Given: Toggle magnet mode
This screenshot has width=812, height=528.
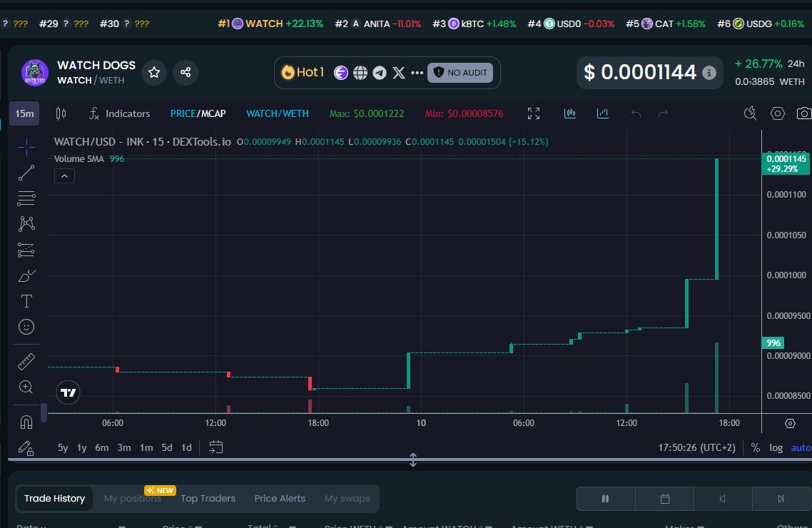Looking at the screenshot, I should 26,422.
